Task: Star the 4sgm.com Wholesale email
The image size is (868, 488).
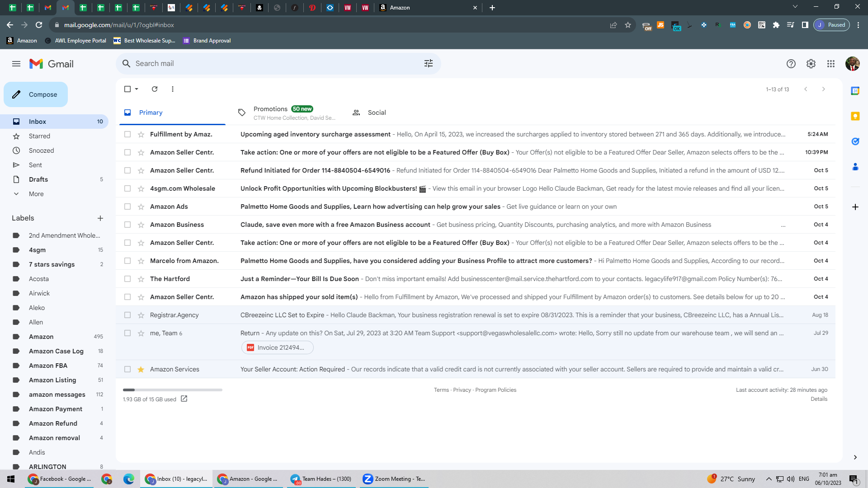Action: click(x=141, y=188)
